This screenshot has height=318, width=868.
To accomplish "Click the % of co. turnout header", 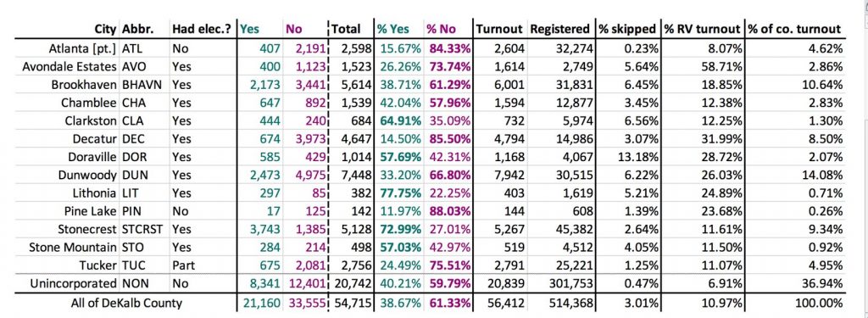I will point(794,29).
